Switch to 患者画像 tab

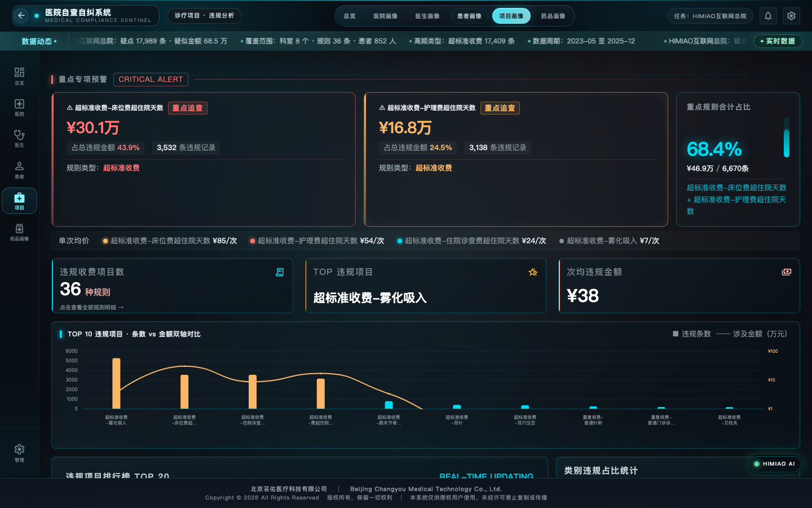pos(469,16)
